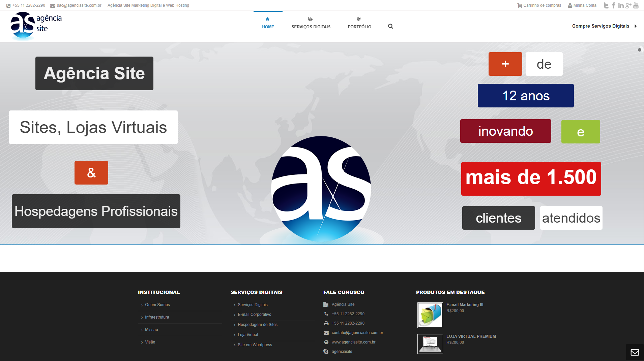Open Loja Virtual footer link
Viewport: 644px width, 361px height.
(248, 335)
